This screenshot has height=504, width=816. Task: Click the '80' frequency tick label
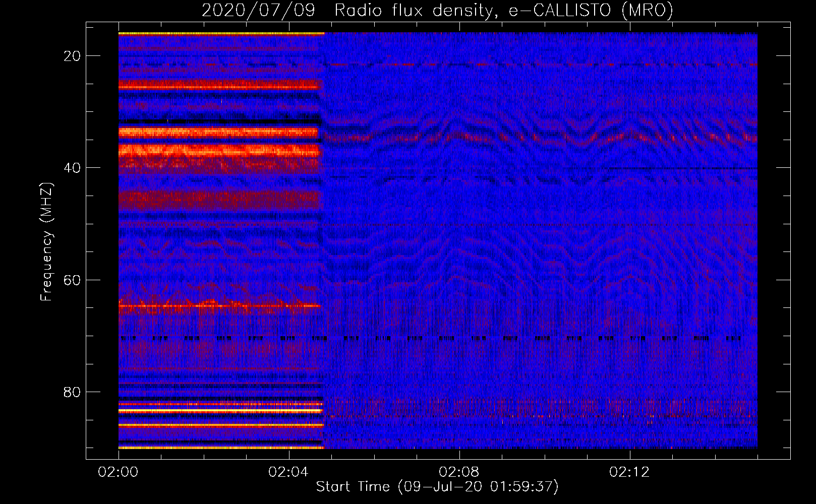click(x=72, y=392)
